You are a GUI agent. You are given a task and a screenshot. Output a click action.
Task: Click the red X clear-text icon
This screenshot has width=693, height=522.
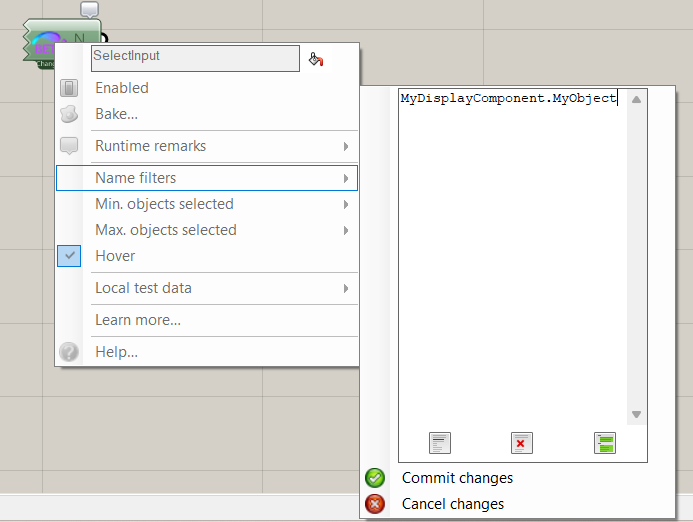(521, 443)
